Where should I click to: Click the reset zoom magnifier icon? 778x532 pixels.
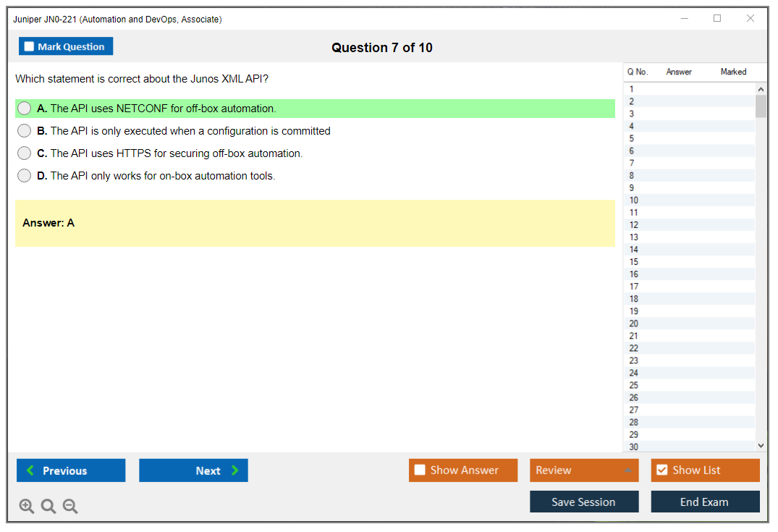point(48,507)
